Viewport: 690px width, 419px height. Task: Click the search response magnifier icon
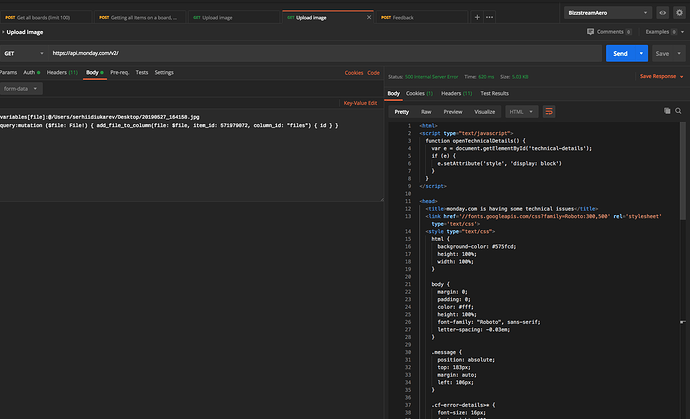(680, 112)
